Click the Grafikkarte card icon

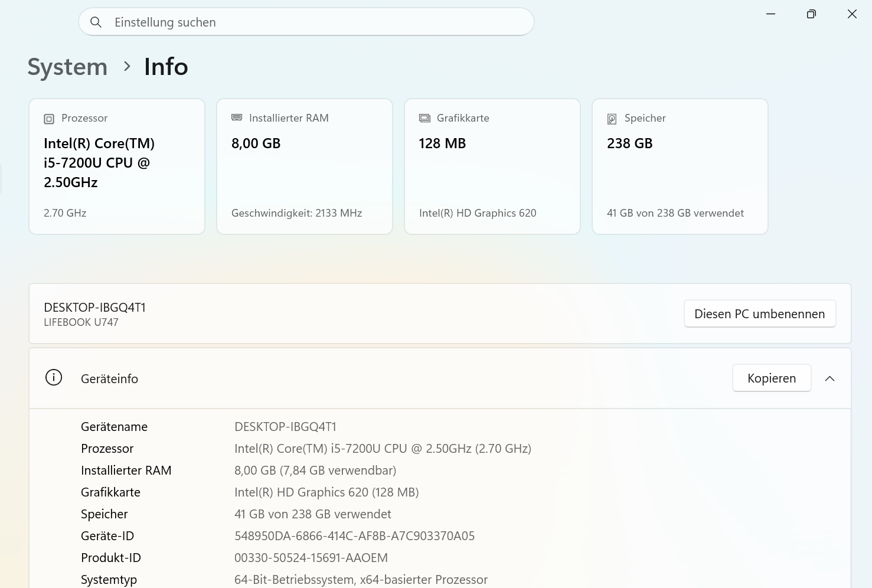coord(424,118)
